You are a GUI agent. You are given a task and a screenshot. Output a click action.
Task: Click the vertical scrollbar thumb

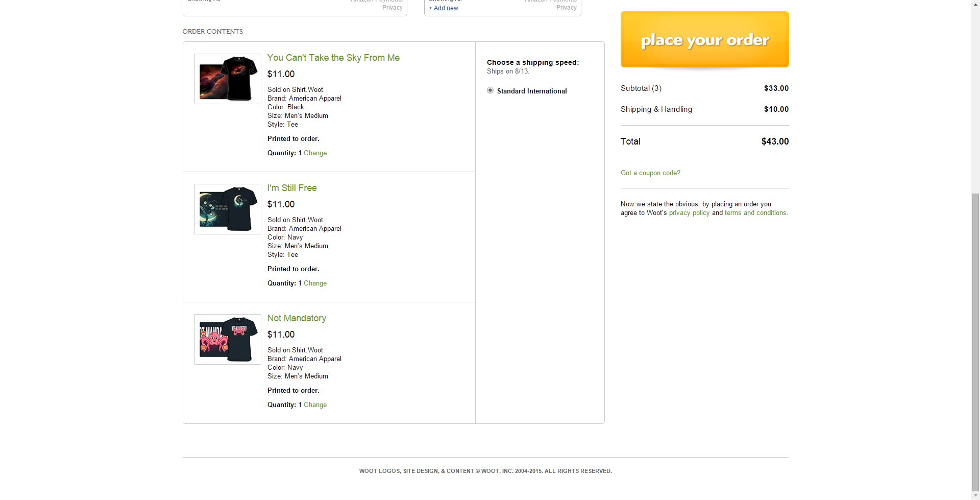click(x=975, y=342)
